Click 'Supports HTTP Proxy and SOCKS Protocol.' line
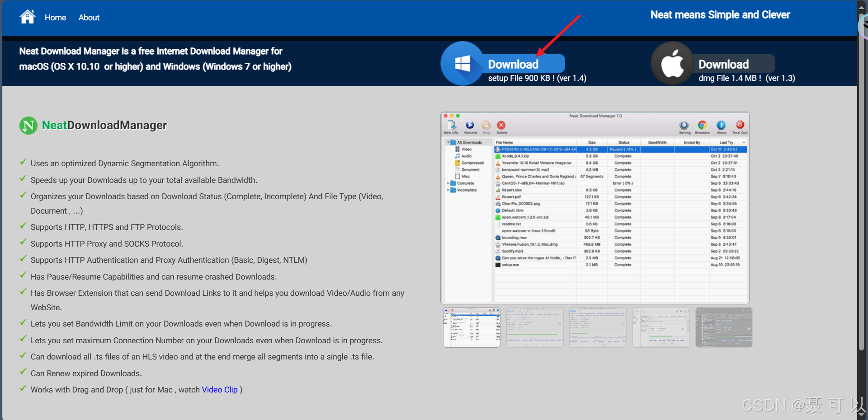The width and height of the screenshot is (868, 420). [107, 244]
